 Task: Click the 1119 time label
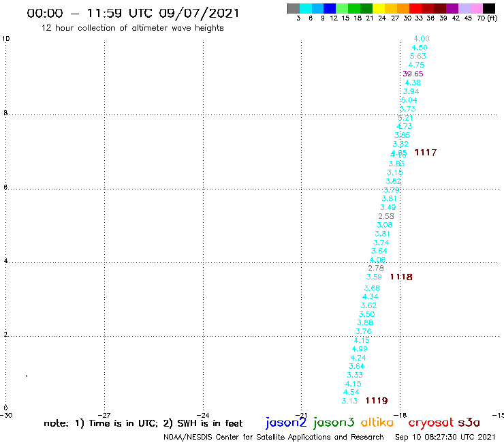[x=377, y=401]
